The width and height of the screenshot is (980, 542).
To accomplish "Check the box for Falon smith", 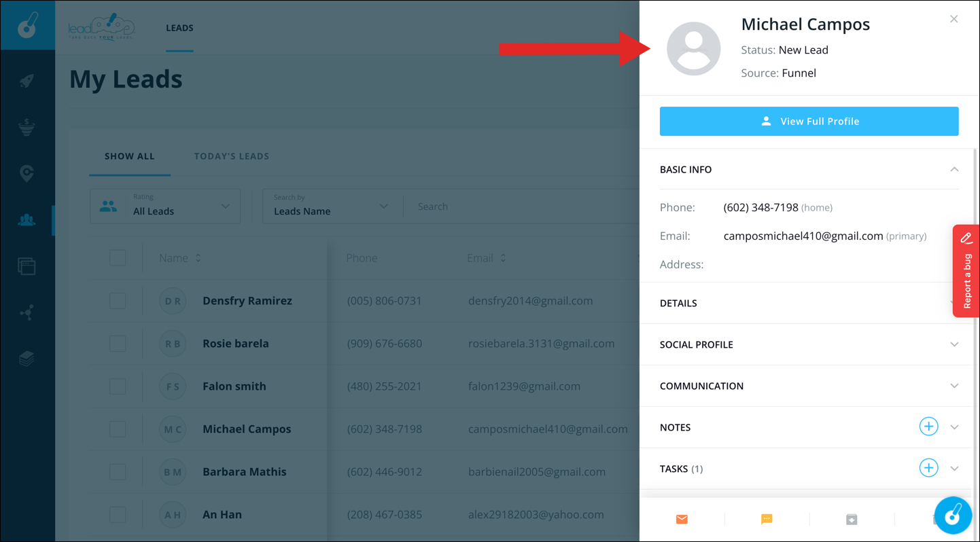I will click(118, 386).
